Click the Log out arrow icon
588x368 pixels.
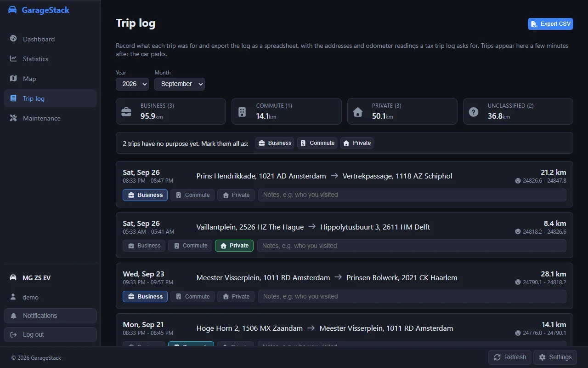click(x=13, y=334)
